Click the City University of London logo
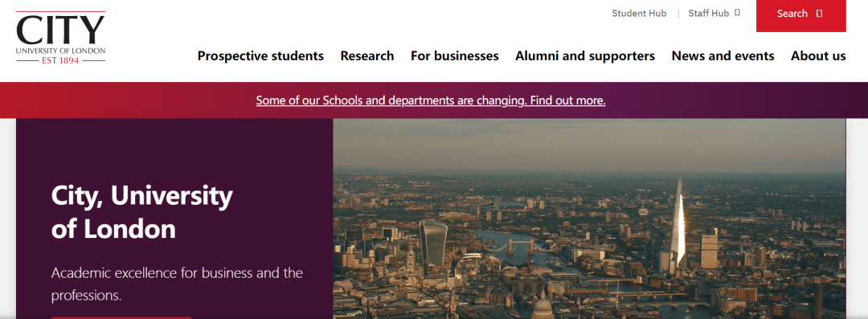This screenshot has height=319, width=868. [x=61, y=38]
